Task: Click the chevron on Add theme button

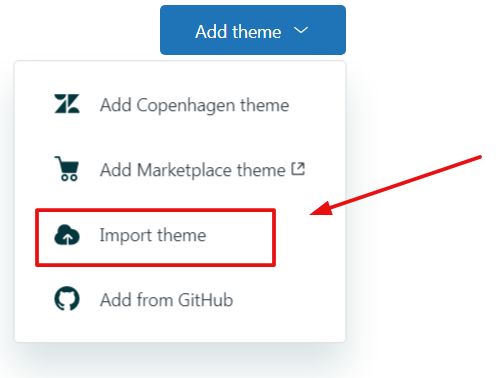Action: coord(301,30)
